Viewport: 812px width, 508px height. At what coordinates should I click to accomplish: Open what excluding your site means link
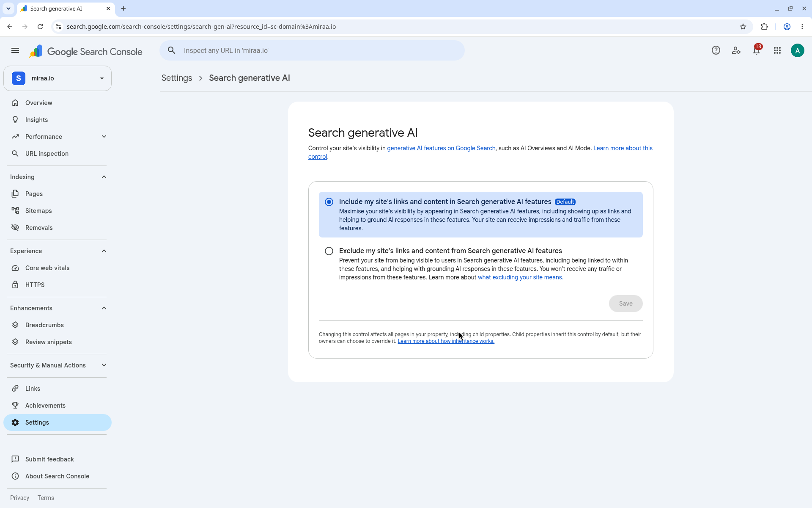tap(520, 277)
